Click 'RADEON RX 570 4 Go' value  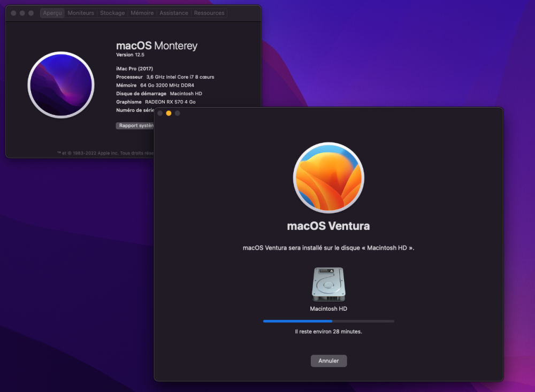pos(170,102)
